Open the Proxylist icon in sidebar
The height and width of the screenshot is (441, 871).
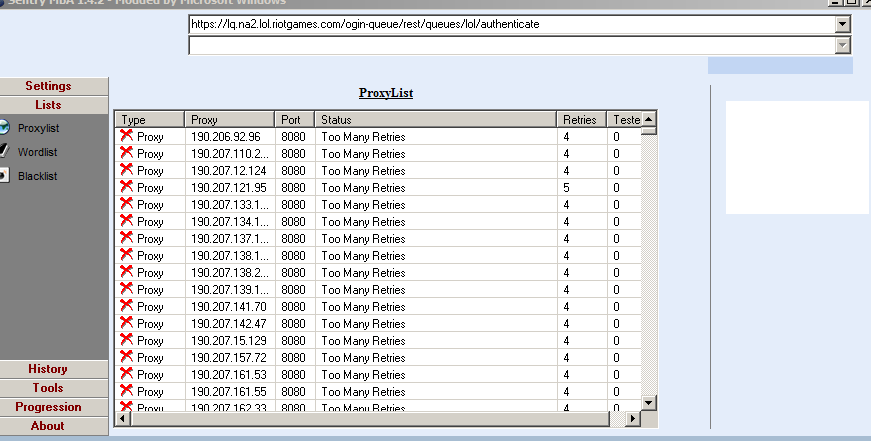(x=4, y=127)
